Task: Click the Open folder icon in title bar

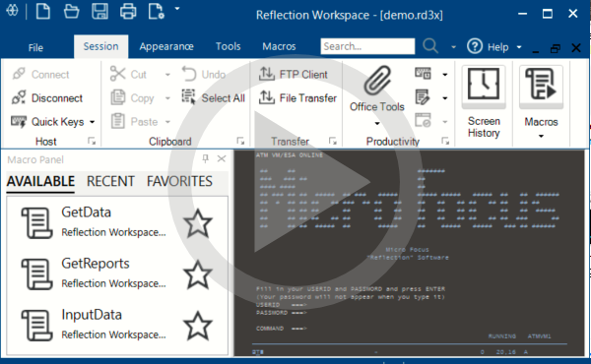Action: pyautogui.click(x=71, y=11)
